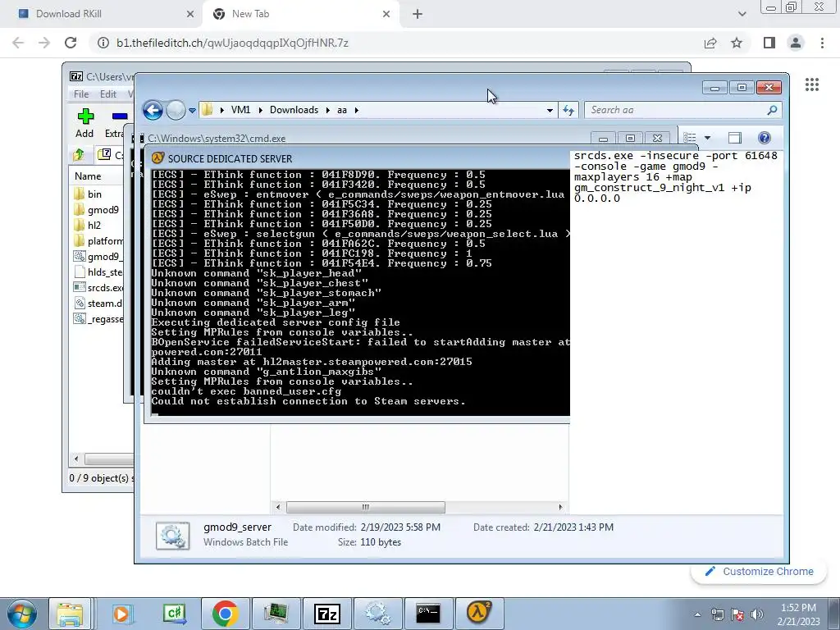Click Chrome's back button
This screenshot has height=630, width=840.
(x=18, y=43)
